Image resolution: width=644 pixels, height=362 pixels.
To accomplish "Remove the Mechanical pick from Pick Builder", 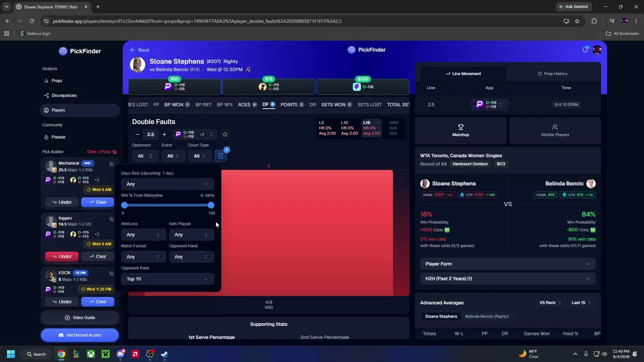I will (112, 164).
